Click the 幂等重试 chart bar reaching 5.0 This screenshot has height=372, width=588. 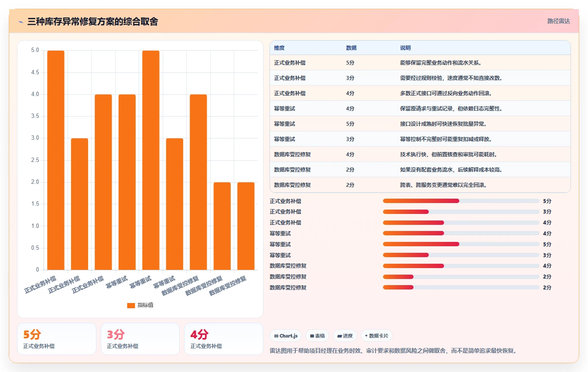151,160
